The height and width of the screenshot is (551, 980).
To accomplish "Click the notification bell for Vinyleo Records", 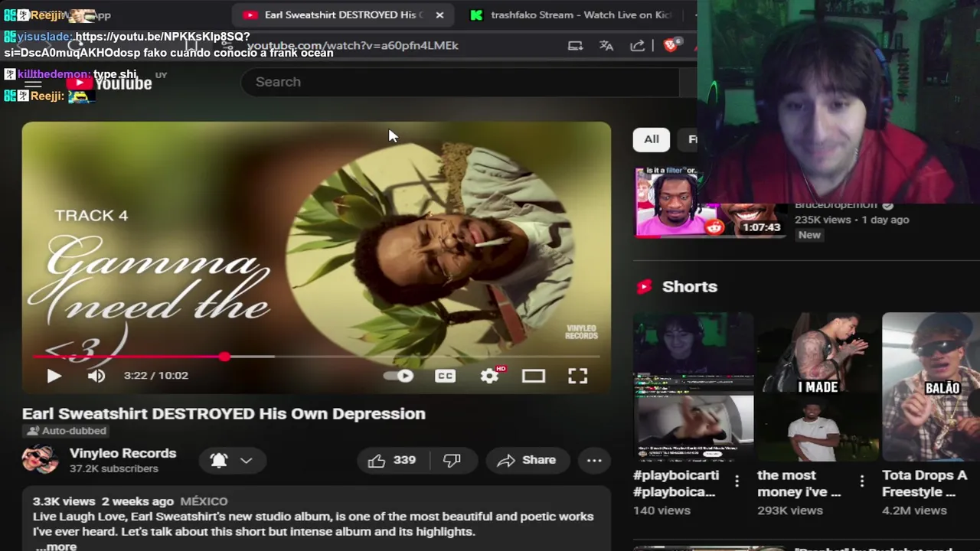I will point(219,460).
